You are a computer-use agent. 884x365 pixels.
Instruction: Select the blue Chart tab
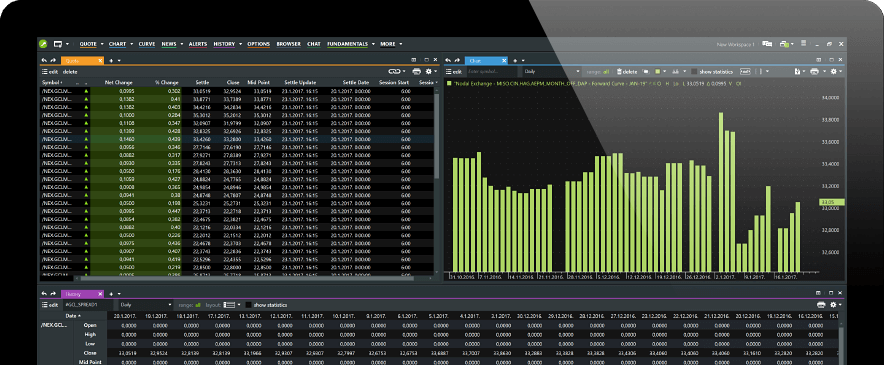point(486,60)
